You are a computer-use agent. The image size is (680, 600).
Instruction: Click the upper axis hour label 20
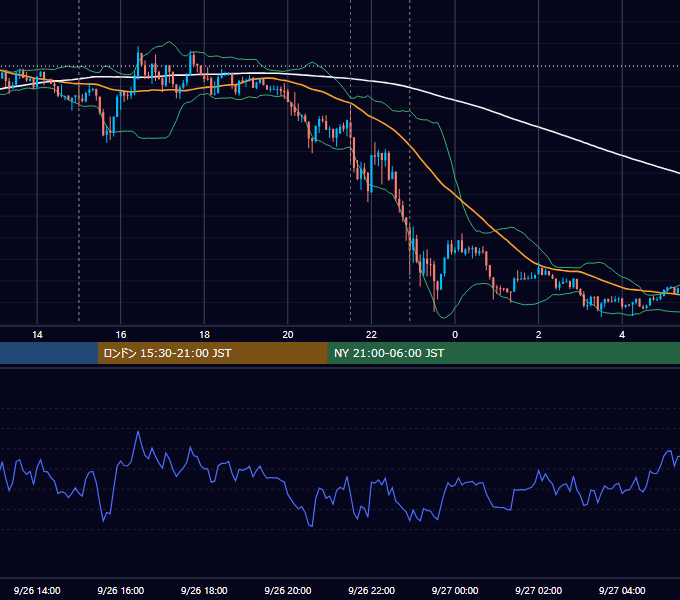[x=288, y=335]
